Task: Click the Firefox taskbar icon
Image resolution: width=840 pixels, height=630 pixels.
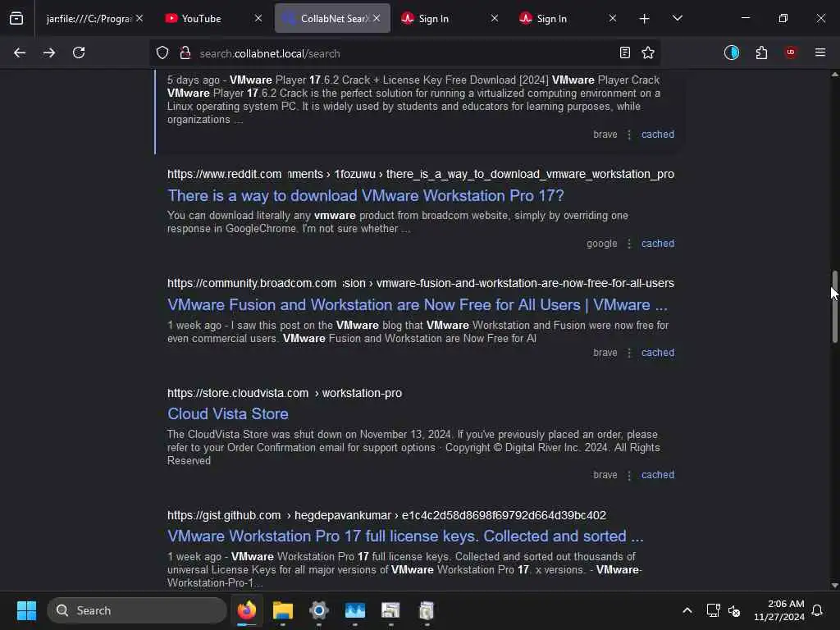Action: pyautogui.click(x=247, y=610)
